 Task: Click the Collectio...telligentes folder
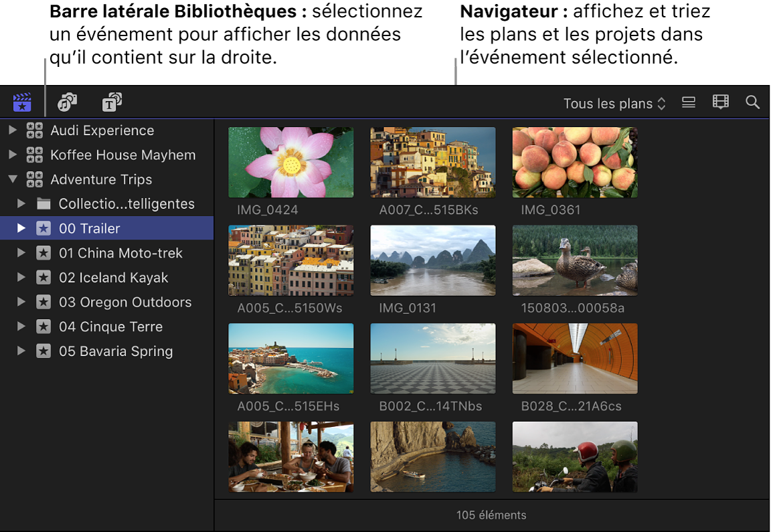tap(127, 203)
